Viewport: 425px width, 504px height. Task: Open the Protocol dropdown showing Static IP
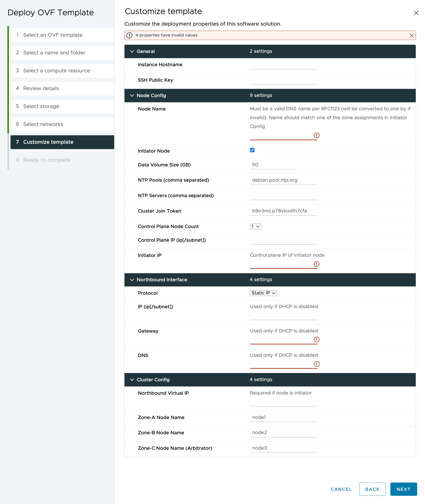[x=263, y=293]
